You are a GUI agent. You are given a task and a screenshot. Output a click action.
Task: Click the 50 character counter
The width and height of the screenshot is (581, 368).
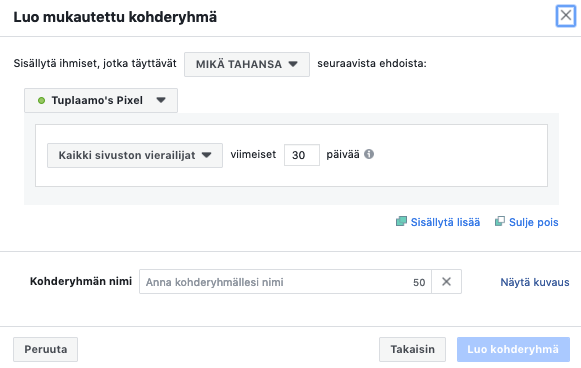pyautogui.click(x=419, y=282)
